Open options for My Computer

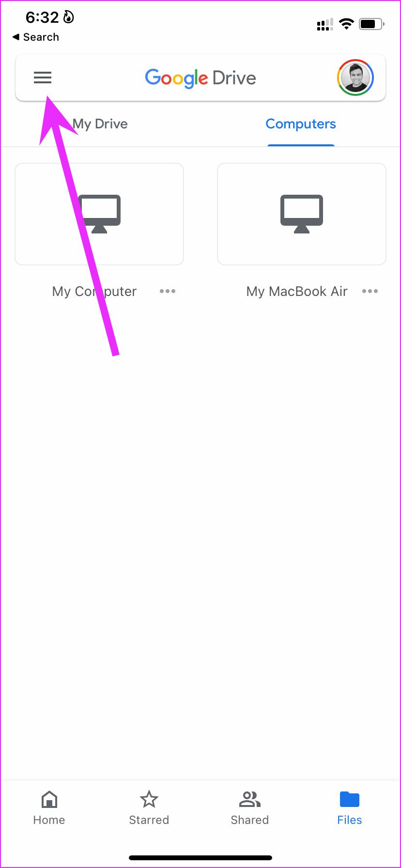coord(168,291)
